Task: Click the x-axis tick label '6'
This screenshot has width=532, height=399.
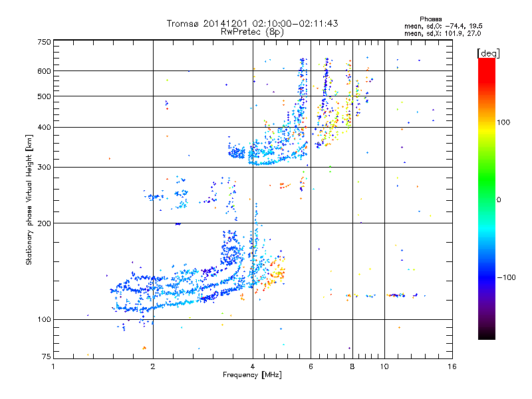Action: 311,366
